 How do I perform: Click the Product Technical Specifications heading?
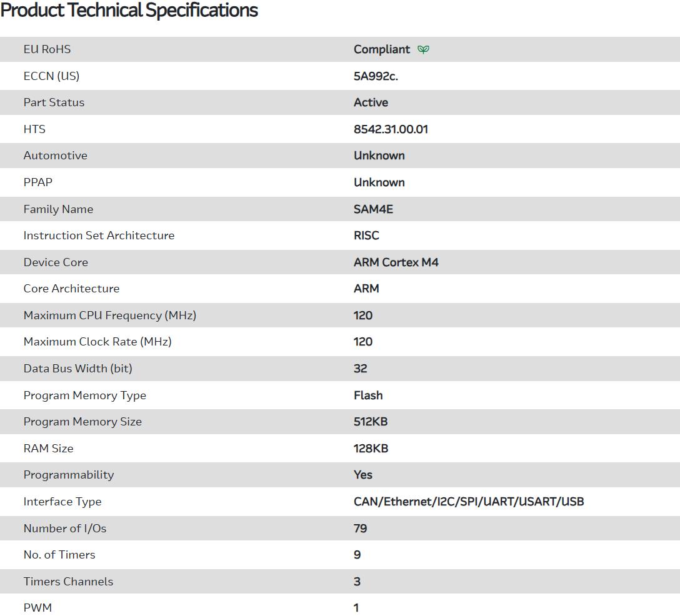tap(129, 11)
